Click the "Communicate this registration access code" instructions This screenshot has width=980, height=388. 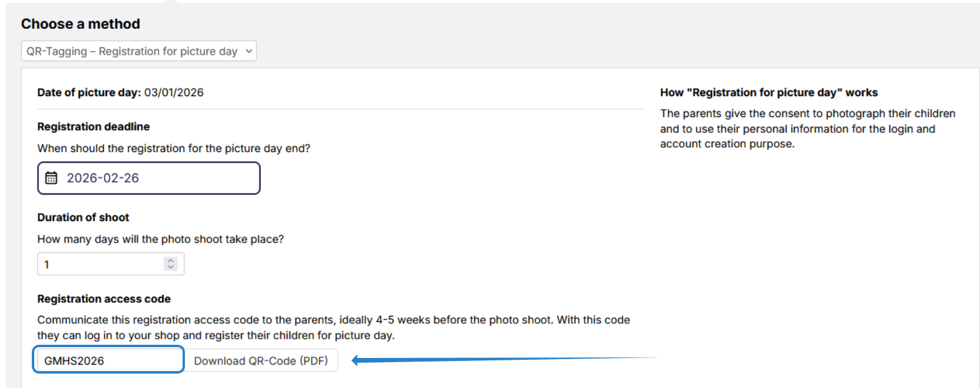(x=333, y=327)
